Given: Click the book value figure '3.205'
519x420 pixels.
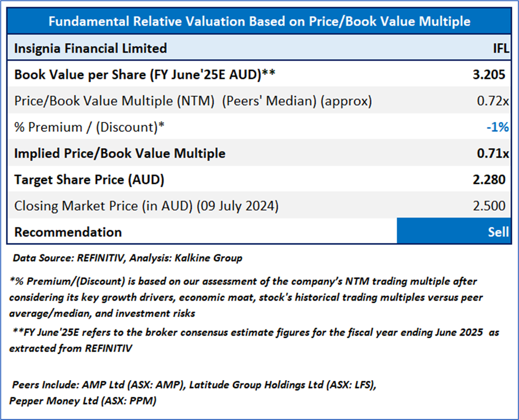Looking at the screenshot, I should point(489,75).
